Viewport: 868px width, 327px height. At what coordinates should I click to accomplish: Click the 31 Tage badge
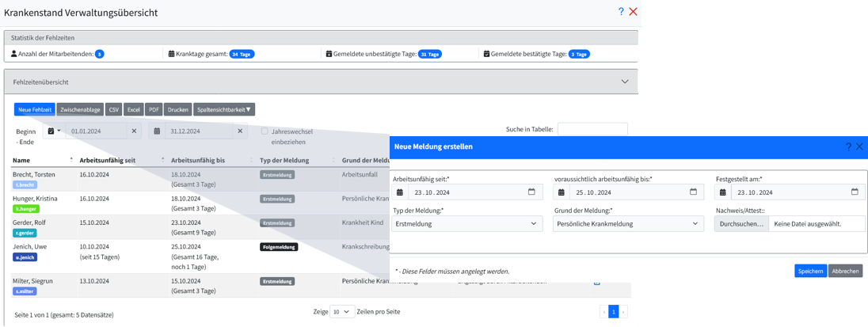(x=430, y=54)
